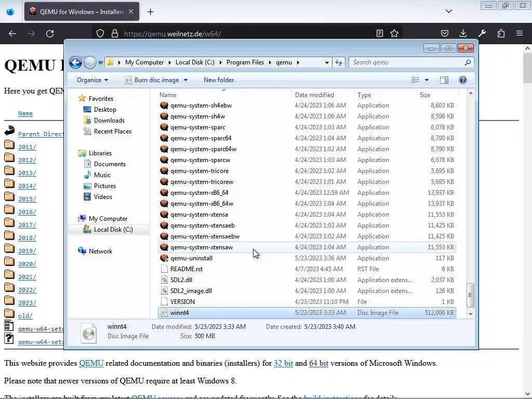This screenshot has height=399, width=532.
Task: Expand arrow after My Computer breadcrumb
Action: coord(170,62)
